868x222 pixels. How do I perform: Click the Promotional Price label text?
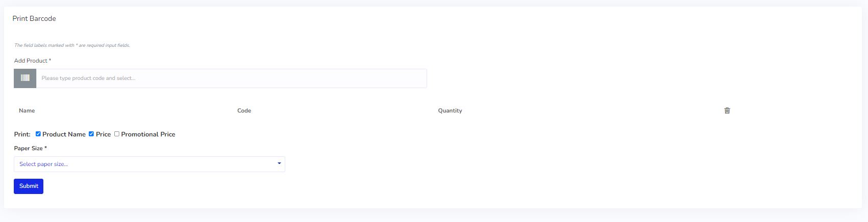coord(148,134)
